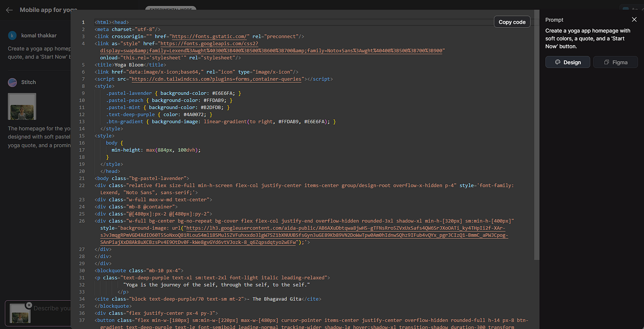Click the 'k' user avatar icon
The width and height of the screenshot is (644, 329).
12,35
